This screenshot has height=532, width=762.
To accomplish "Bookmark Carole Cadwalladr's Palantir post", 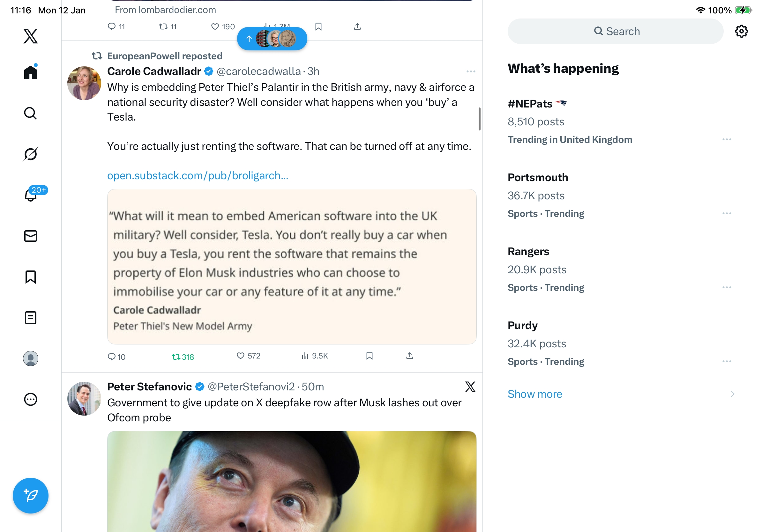I will tap(370, 356).
